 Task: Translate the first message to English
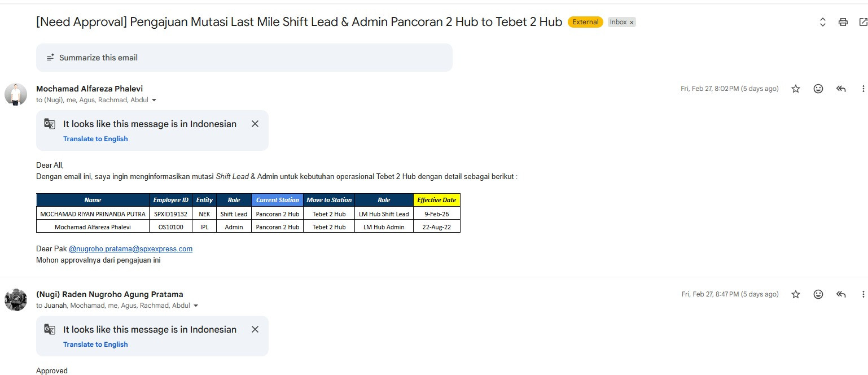point(95,139)
